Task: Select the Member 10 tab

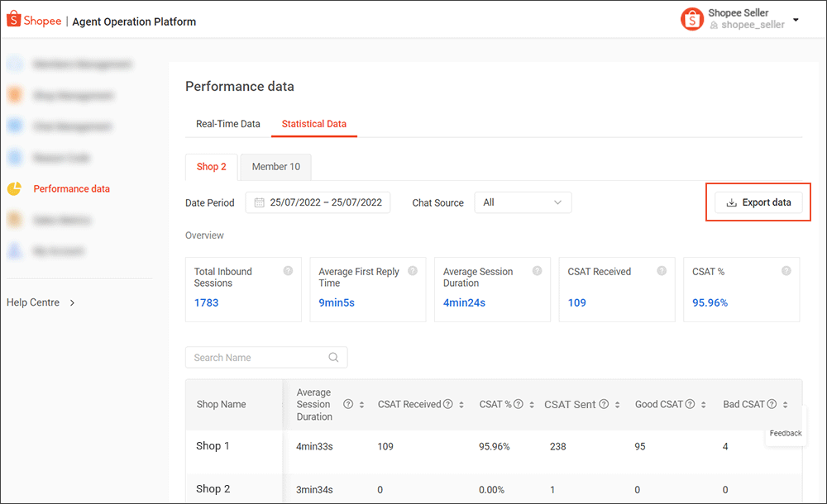Action: pyautogui.click(x=275, y=166)
